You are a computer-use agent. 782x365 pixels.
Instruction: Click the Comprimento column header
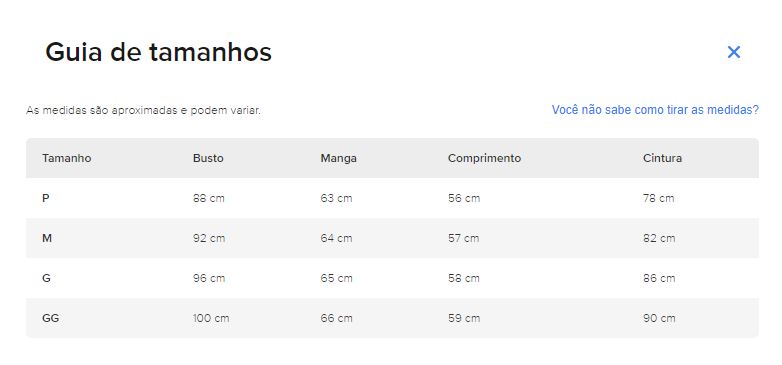484,158
